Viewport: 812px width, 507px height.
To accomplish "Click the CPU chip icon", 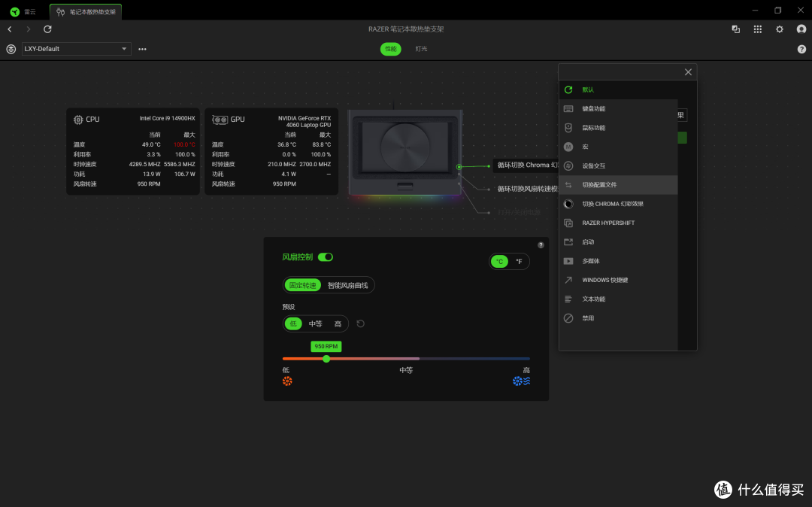I will (78, 120).
